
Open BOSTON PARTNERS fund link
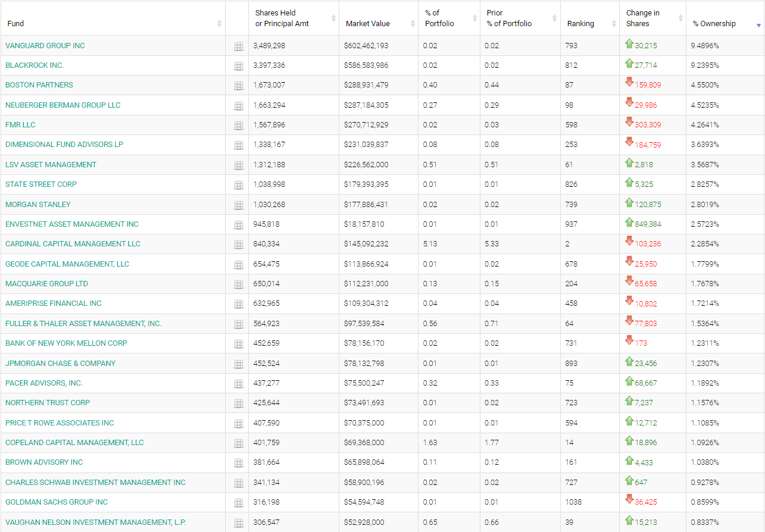coord(39,85)
